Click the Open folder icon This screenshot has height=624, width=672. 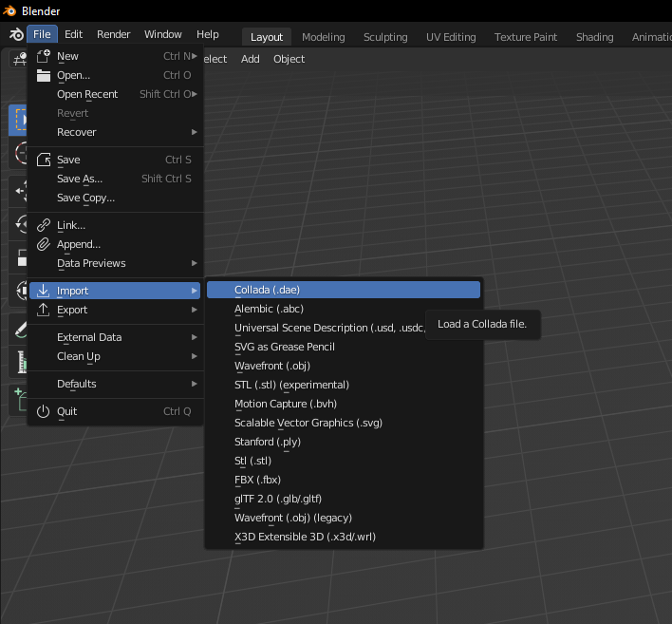tap(44, 75)
